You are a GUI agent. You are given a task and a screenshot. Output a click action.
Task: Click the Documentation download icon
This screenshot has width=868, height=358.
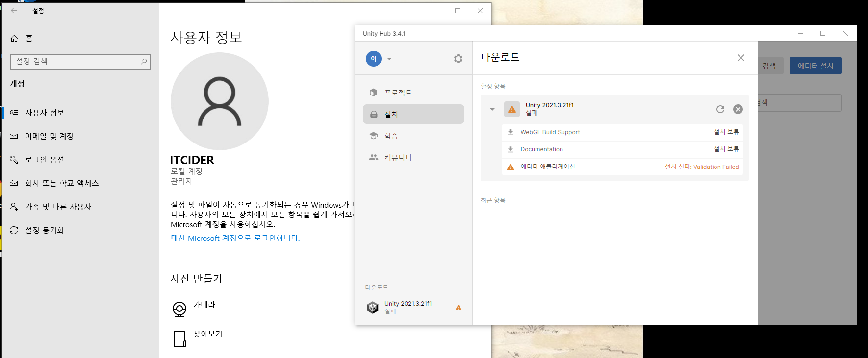tap(511, 149)
